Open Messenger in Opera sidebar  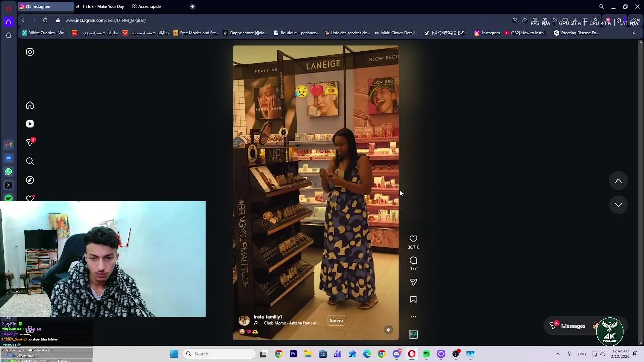click(8, 158)
